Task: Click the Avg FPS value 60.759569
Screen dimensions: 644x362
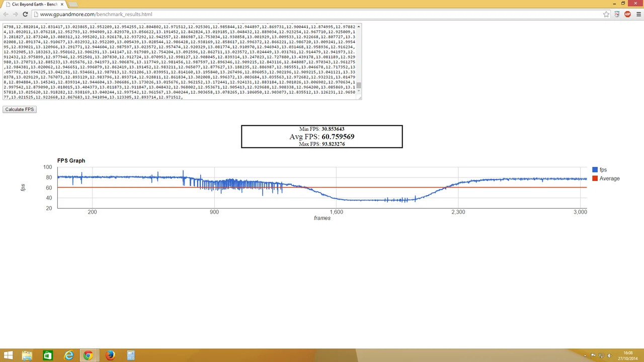Action: click(x=338, y=137)
